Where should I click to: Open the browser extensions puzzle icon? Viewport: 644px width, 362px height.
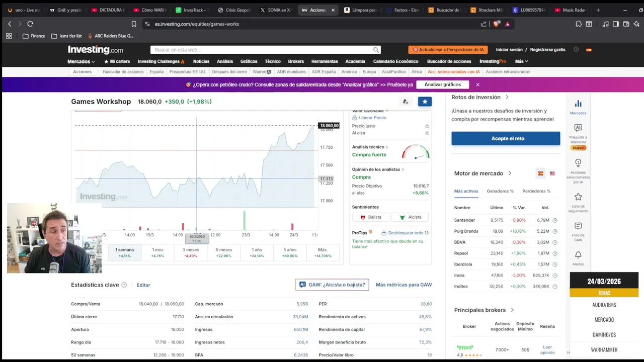pos(579,24)
